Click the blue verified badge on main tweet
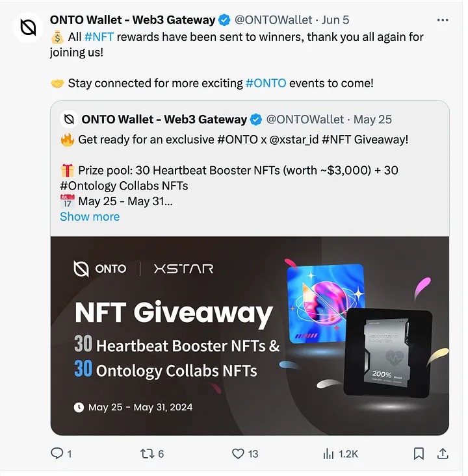468x476 pixels. pos(224,20)
